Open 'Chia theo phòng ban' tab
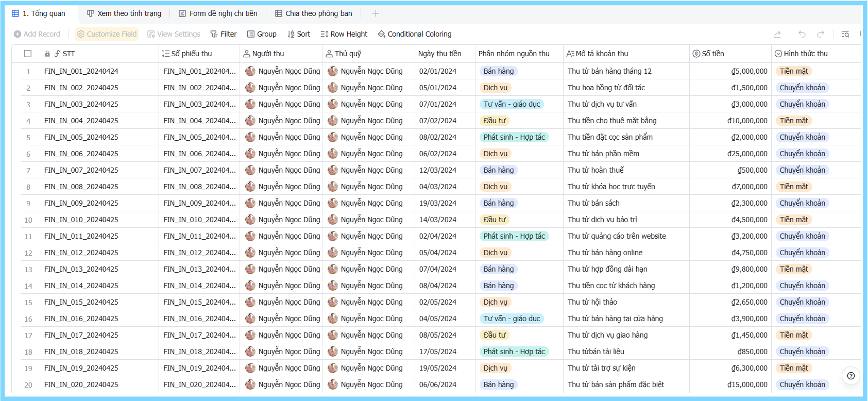 click(314, 13)
